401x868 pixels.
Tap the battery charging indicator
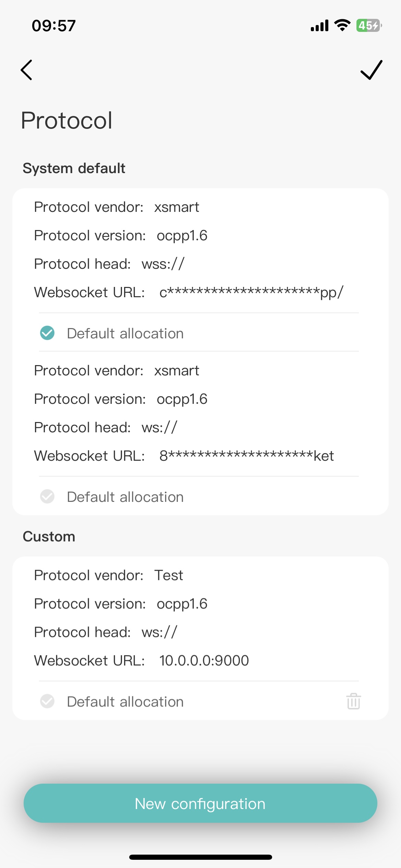tap(369, 25)
